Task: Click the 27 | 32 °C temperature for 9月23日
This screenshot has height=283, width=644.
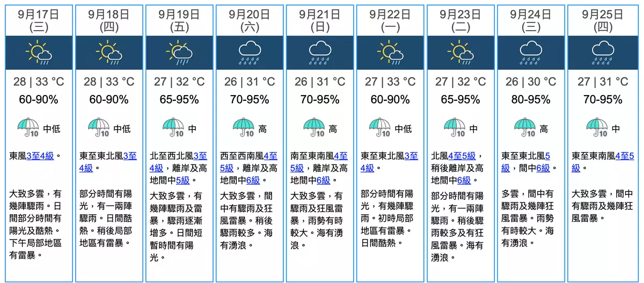Action: [x=460, y=82]
